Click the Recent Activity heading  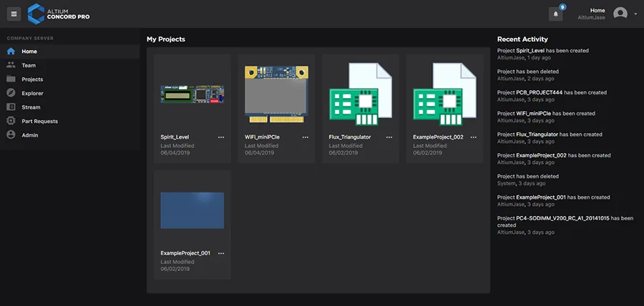[x=522, y=39]
